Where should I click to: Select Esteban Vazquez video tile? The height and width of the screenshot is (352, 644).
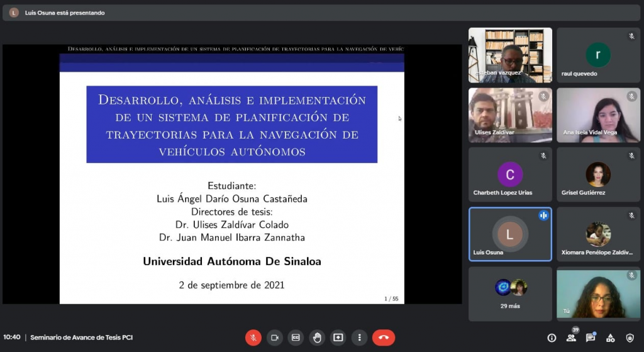[510, 55]
